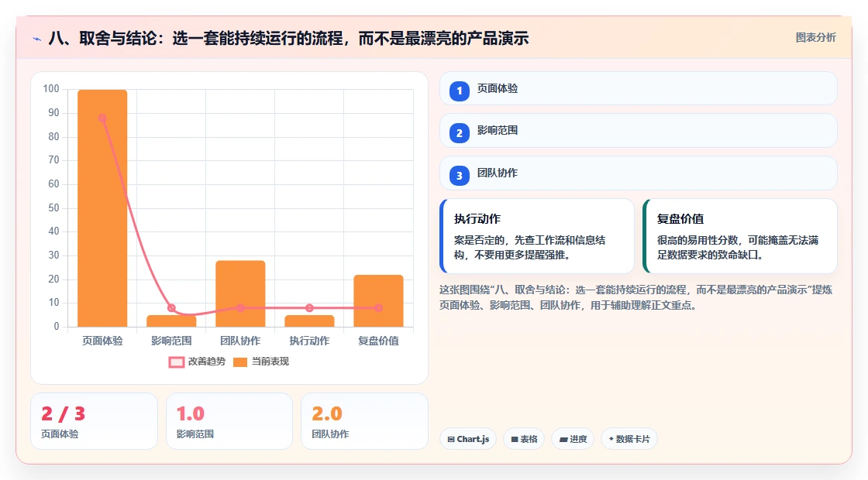Click the Chart.js tag icon
The image size is (868, 480).
pyautogui.click(x=450, y=439)
